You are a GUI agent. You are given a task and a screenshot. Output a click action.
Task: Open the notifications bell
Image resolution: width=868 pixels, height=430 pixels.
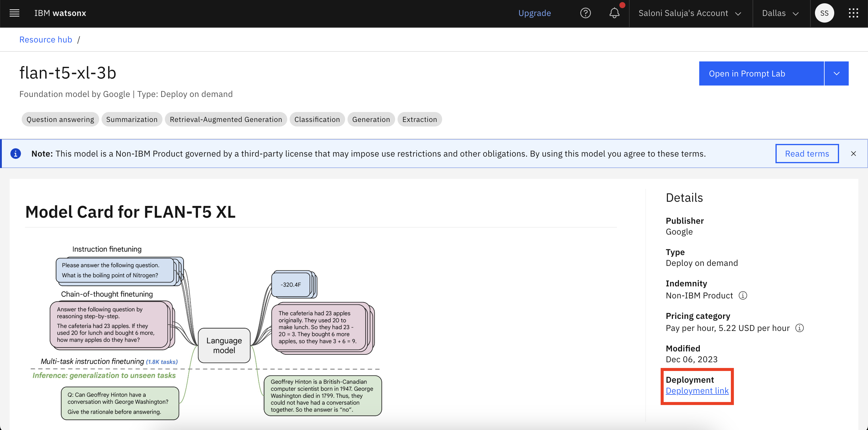coord(614,13)
